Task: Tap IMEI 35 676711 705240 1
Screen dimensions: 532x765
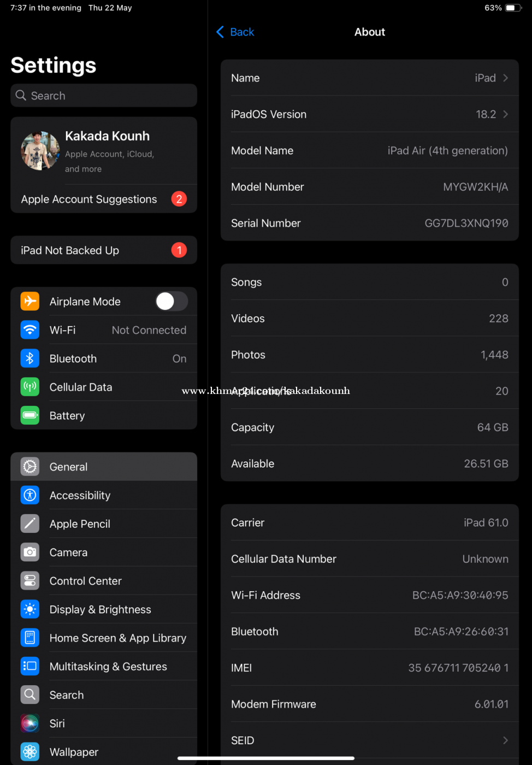Action: 370,668
